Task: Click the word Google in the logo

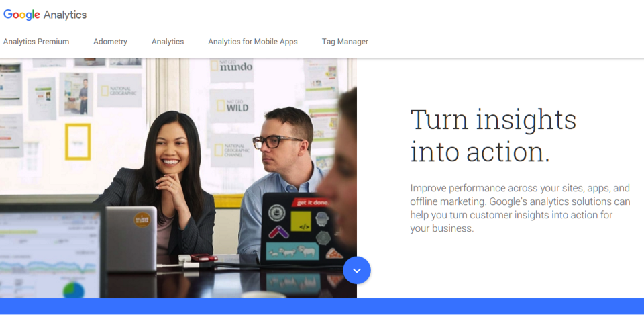Action: click(21, 15)
